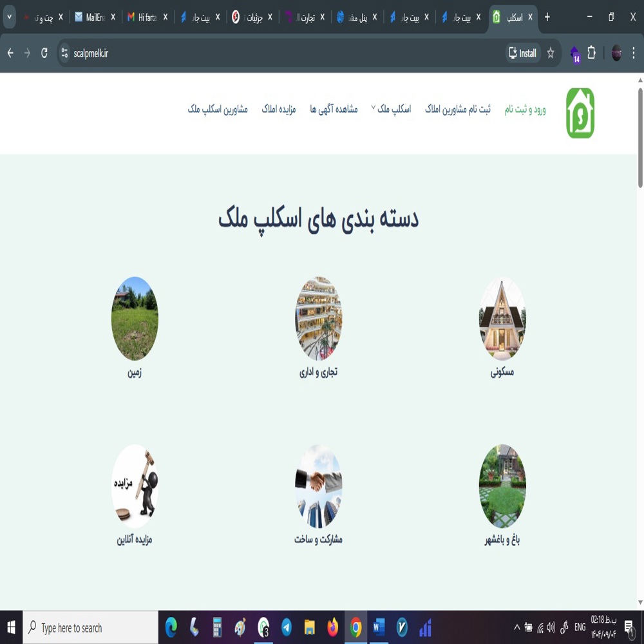Viewport: 644px width, 644px height.
Task: Open the Chrome extensions puzzle icon
Action: coord(591,53)
